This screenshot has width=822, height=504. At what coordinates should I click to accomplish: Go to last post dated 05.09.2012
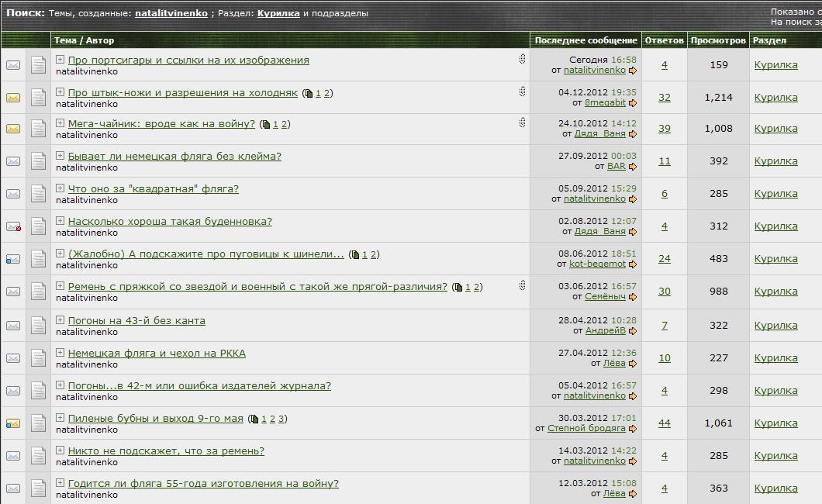point(633,199)
